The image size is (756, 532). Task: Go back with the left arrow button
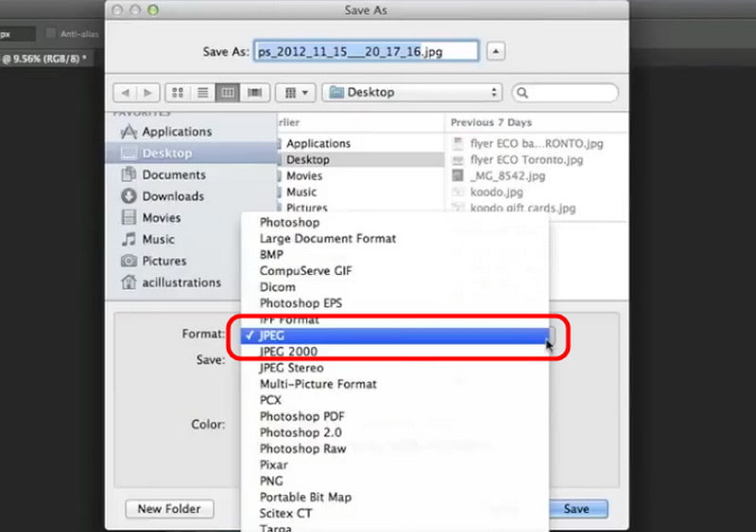click(125, 93)
